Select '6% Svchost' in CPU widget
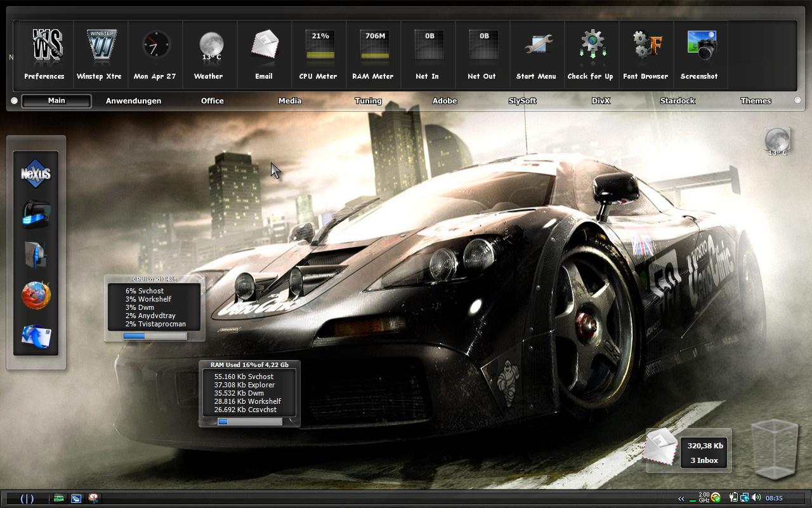The height and width of the screenshot is (508, 812). [145, 291]
